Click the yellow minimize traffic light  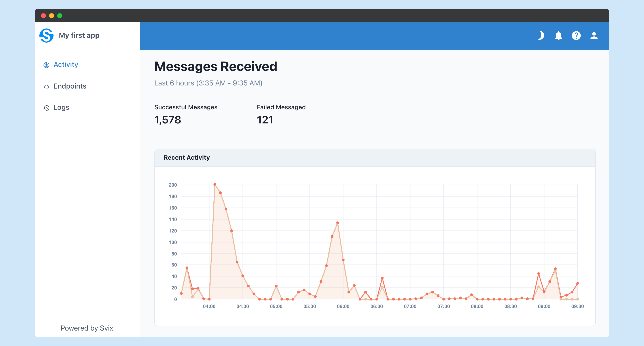pyautogui.click(x=52, y=15)
